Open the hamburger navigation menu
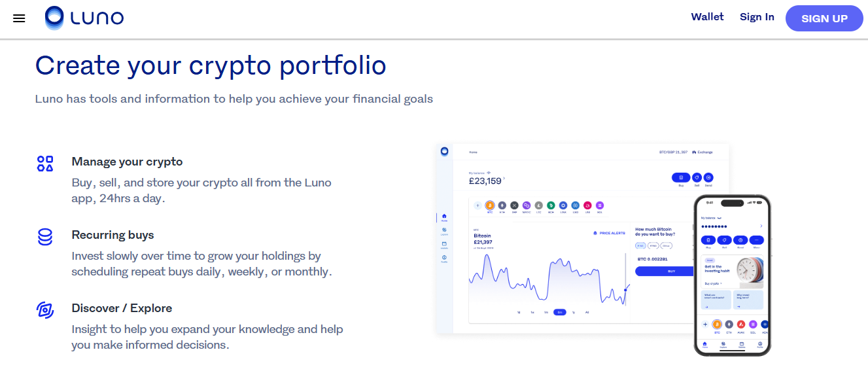Image resolution: width=868 pixels, height=388 pixels. click(x=19, y=18)
